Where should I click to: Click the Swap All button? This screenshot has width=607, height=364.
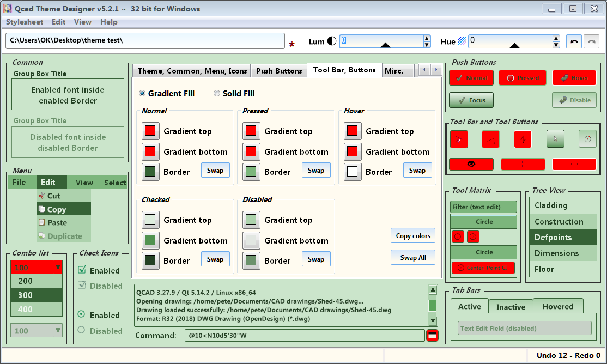click(413, 257)
